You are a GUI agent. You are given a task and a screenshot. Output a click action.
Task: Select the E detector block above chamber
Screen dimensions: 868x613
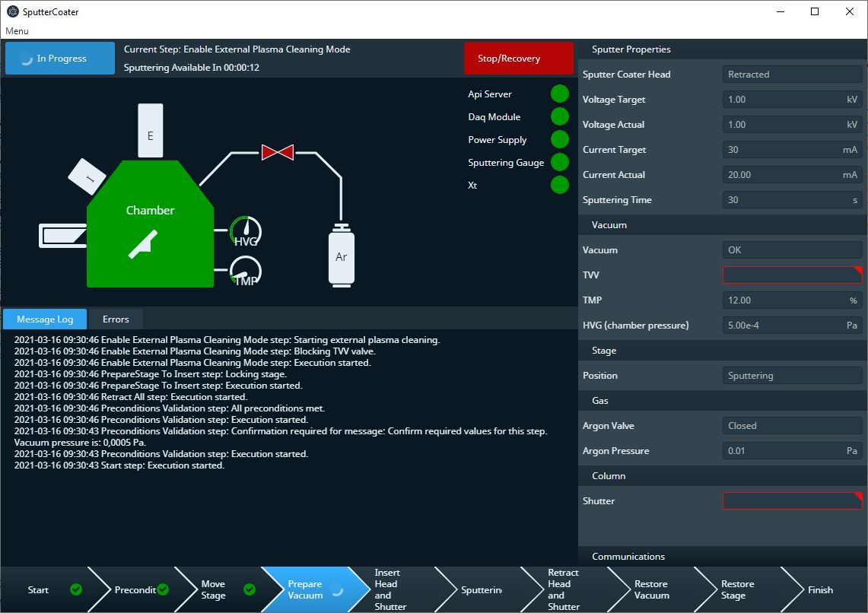[150, 132]
